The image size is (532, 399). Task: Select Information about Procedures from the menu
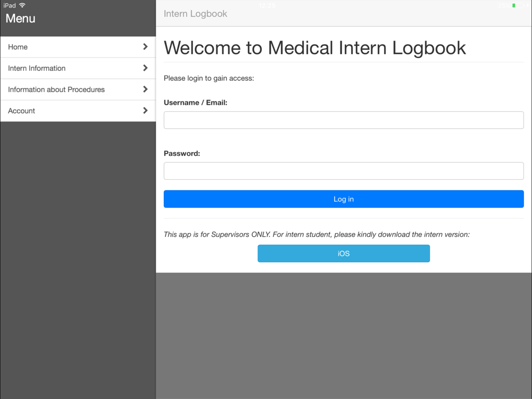pyautogui.click(x=78, y=89)
